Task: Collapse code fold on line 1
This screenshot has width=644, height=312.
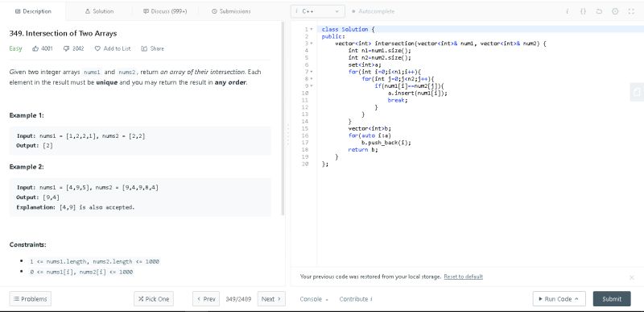Action: [x=312, y=29]
